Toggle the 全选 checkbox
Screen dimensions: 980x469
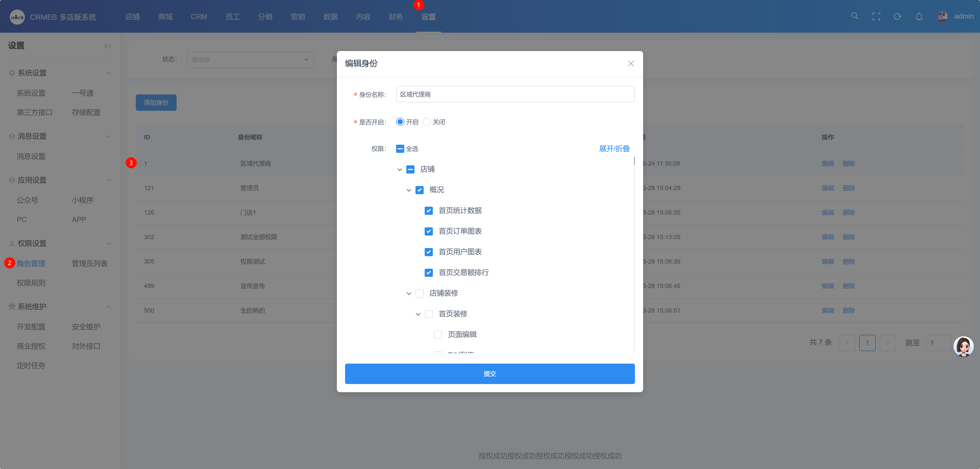[400, 149]
